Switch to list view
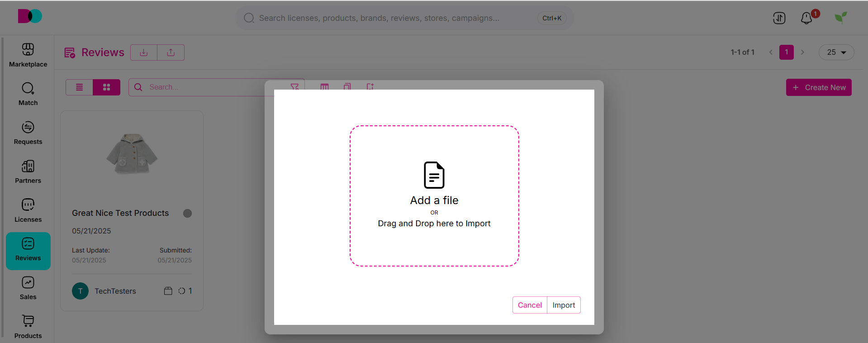Image resolution: width=868 pixels, height=343 pixels. (80, 87)
